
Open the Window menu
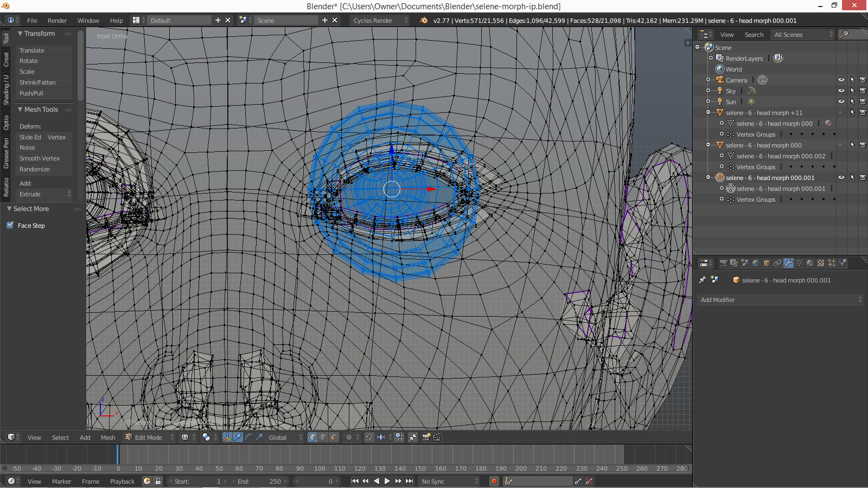pyautogui.click(x=88, y=20)
